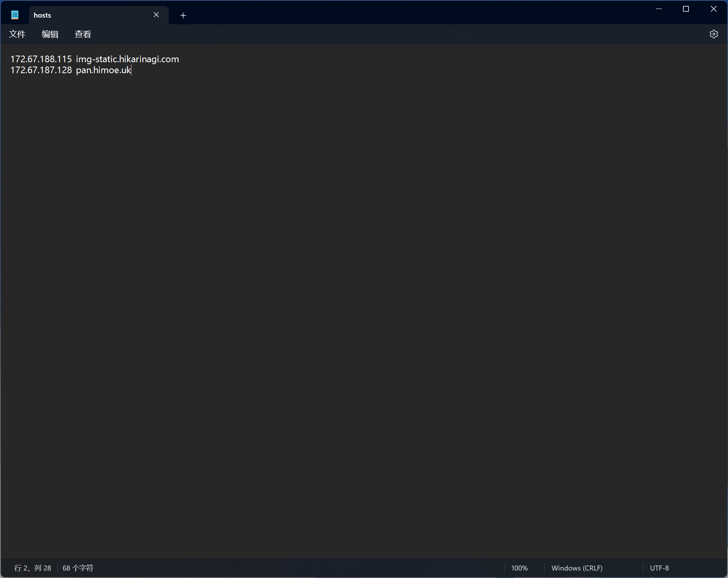Click the IP address 172.67.187.128
This screenshot has width=728, height=578.
[41, 70]
